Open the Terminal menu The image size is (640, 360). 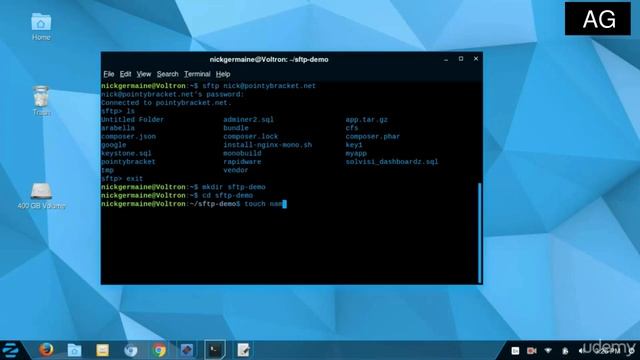[197, 74]
